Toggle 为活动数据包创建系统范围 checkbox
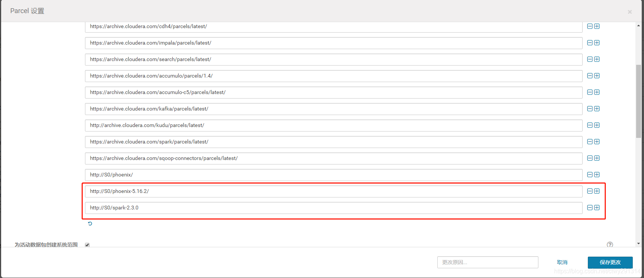 tap(87, 245)
